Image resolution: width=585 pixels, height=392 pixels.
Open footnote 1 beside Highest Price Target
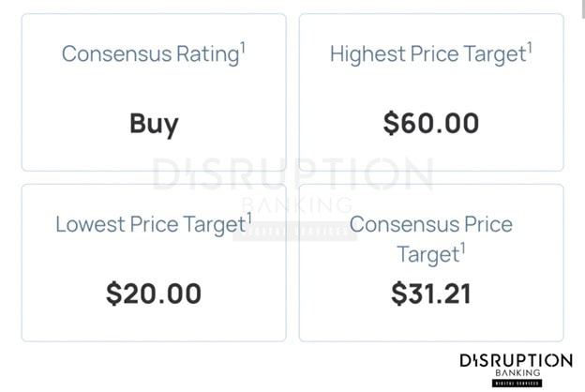coord(529,45)
